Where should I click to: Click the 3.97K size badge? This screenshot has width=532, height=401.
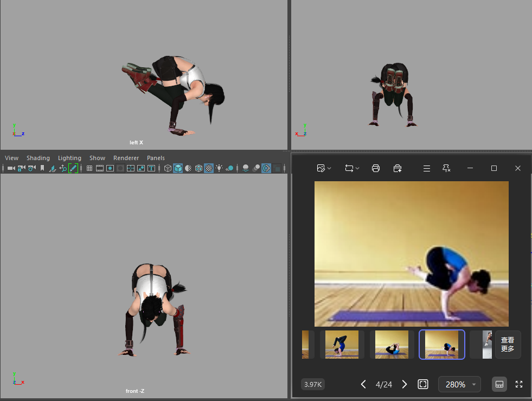tap(313, 384)
